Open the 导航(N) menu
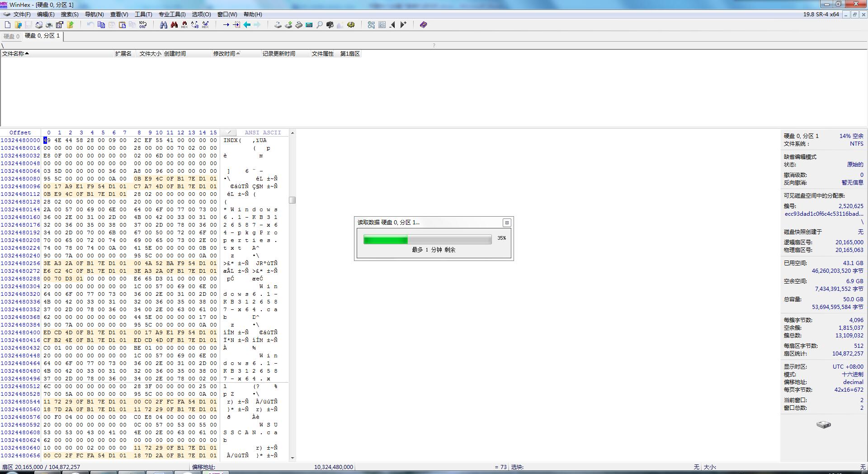The width and height of the screenshot is (868, 474). click(94, 14)
